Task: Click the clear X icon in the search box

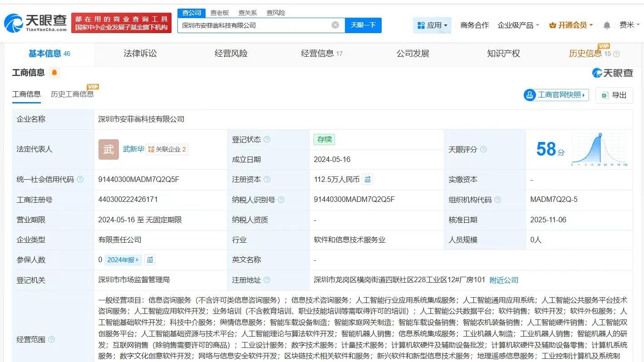Action: [x=335, y=25]
